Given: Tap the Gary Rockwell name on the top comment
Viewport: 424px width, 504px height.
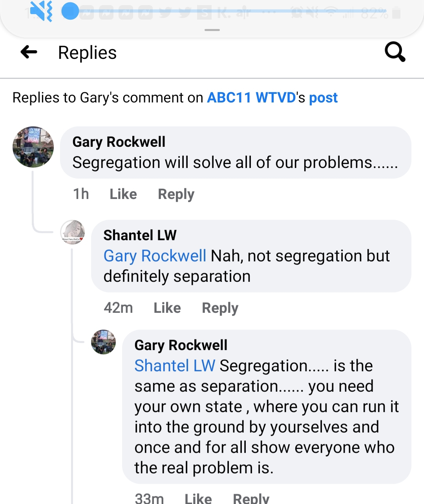Looking at the screenshot, I should (119, 142).
